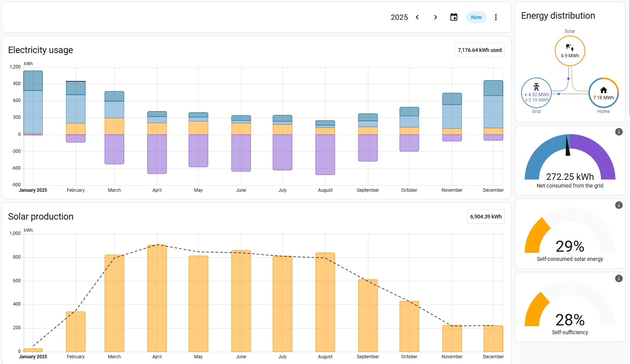The width and height of the screenshot is (630, 364).
Task: Click January's electricity usage bar
Action: click(x=33, y=103)
